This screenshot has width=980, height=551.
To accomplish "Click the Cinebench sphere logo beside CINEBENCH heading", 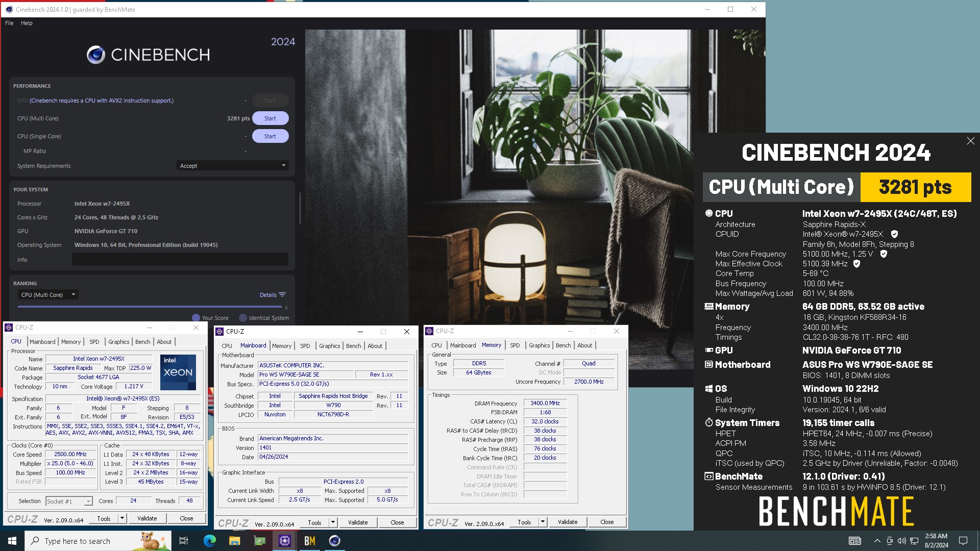I will coord(95,55).
